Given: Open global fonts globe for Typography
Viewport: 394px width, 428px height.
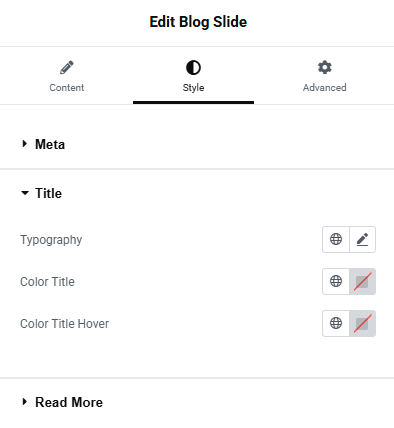Looking at the screenshot, I should (336, 239).
